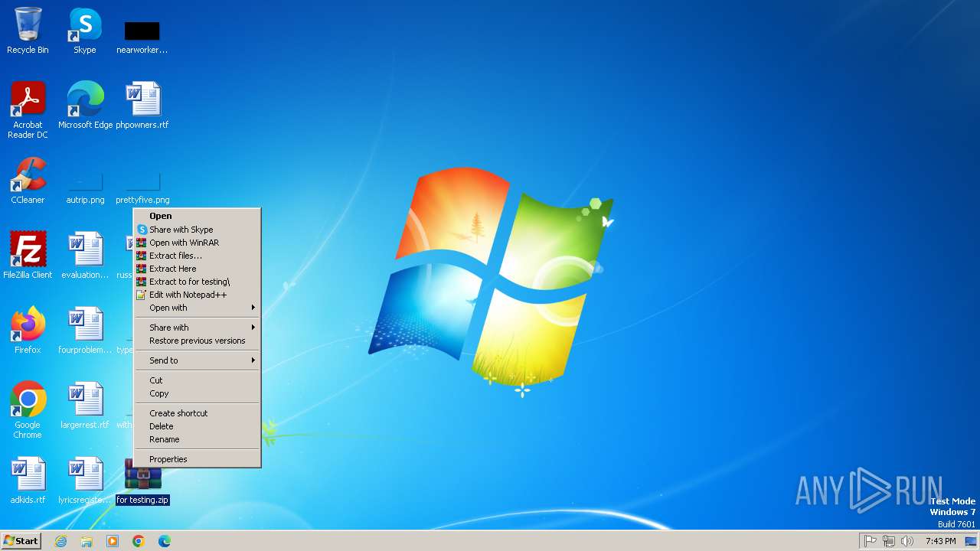The image size is (980, 551).
Task: Choose Create shortcut option
Action: point(198,413)
